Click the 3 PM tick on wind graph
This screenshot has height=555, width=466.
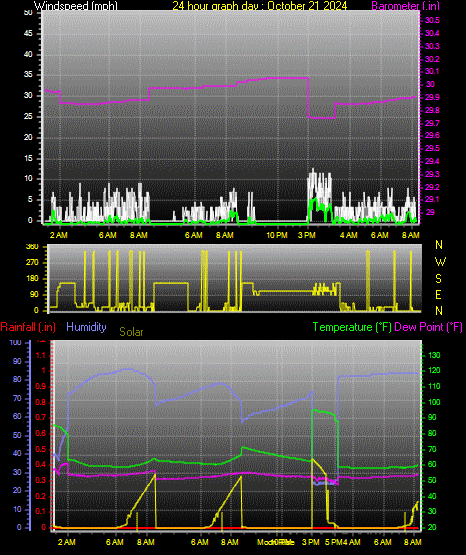(307, 235)
